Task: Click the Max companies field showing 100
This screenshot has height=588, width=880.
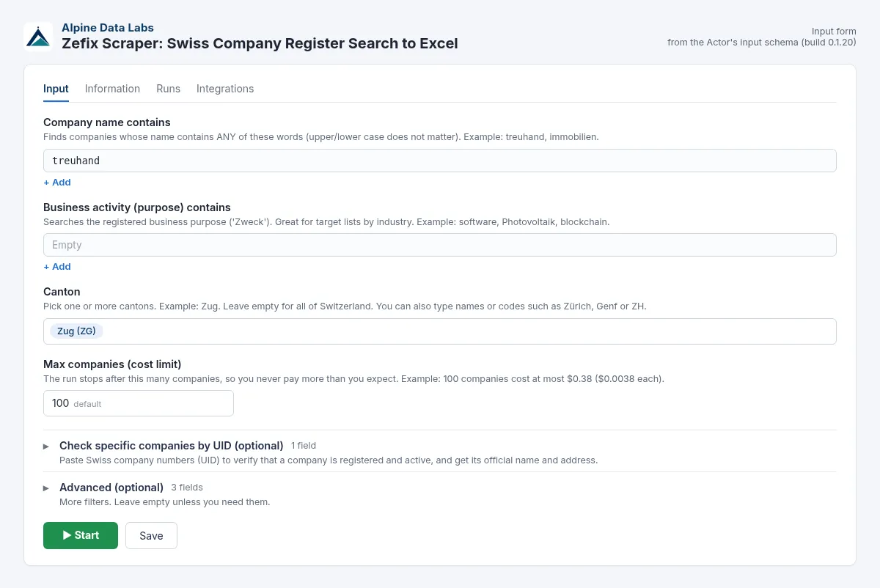Action: [x=139, y=403]
